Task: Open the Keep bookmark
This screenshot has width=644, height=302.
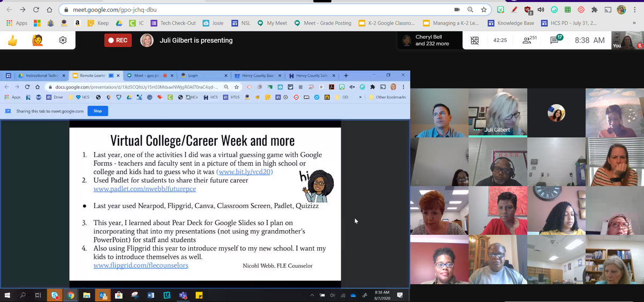Action: point(98,23)
